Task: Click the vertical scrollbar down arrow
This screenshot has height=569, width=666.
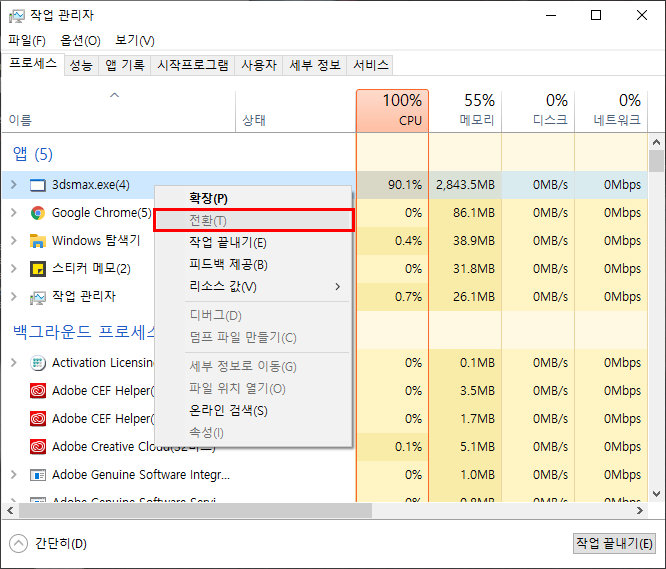Action: [x=657, y=494]
